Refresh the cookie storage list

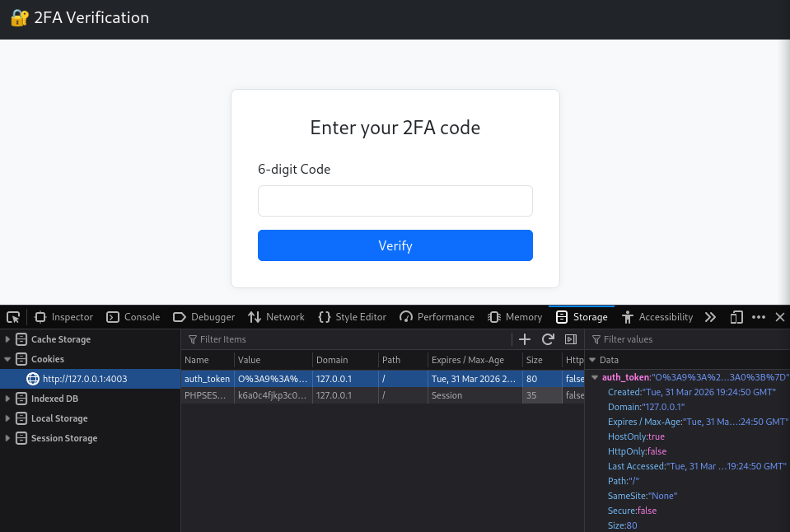[x=548, y=339]
